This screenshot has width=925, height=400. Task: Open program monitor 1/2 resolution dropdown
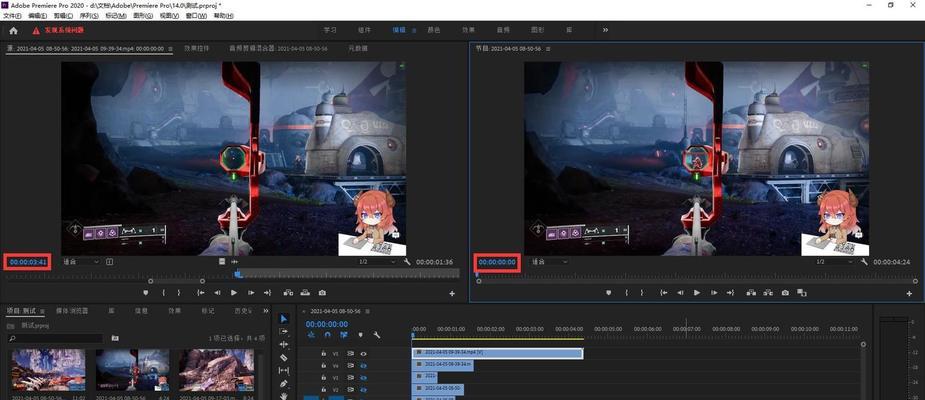point(836,261)
